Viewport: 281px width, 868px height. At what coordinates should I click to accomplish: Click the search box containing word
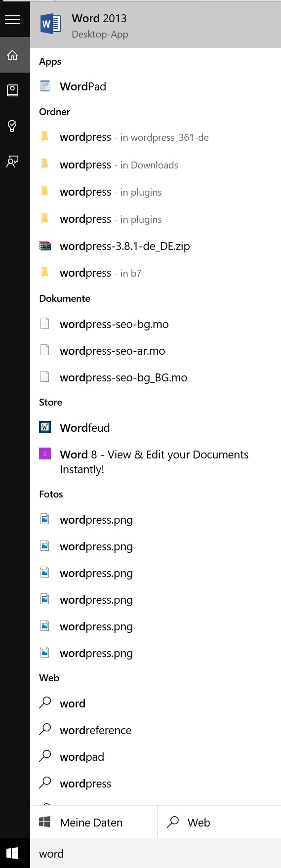(156, 853)
